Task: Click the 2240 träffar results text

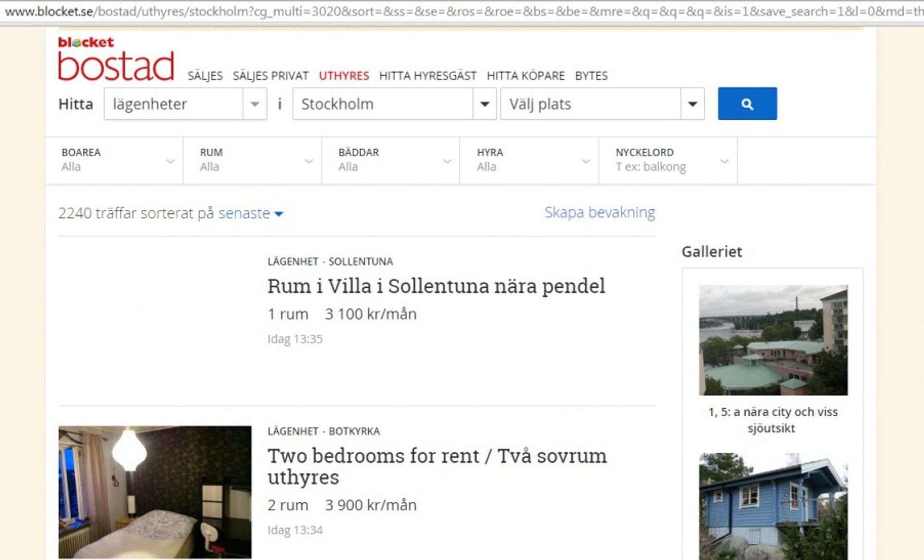Action: coord(136,213)
